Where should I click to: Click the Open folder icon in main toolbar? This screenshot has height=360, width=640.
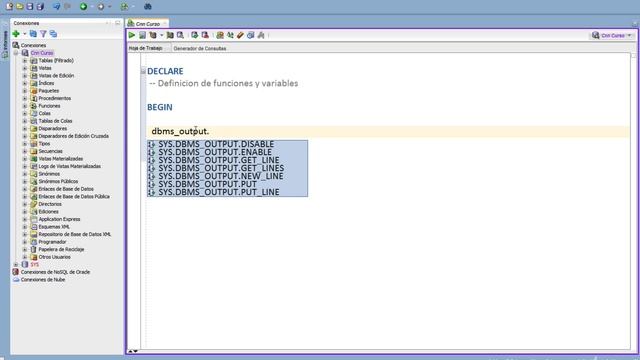coord(20,7)
